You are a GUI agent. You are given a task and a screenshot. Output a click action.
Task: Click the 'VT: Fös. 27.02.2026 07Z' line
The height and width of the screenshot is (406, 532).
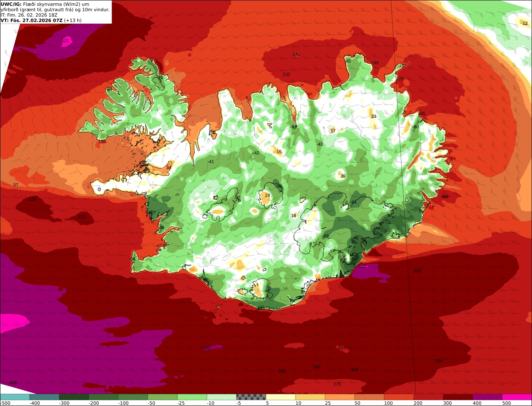(41, 20)
